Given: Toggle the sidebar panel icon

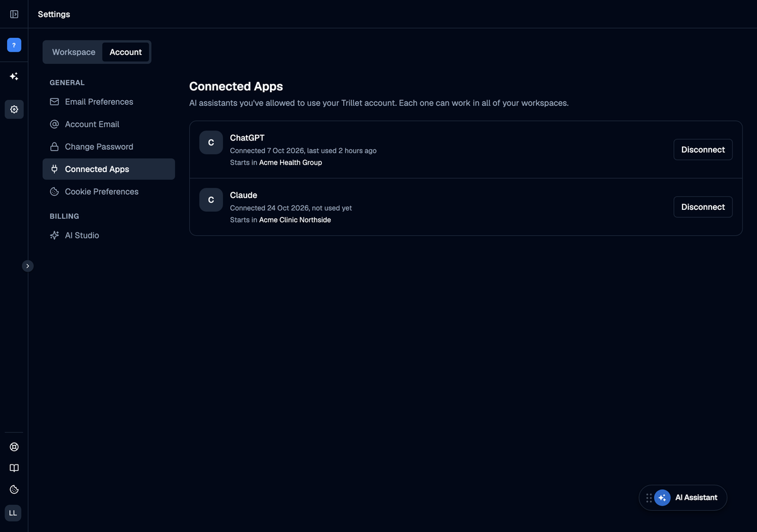Looking at the screenshot, I should [14, 14].
